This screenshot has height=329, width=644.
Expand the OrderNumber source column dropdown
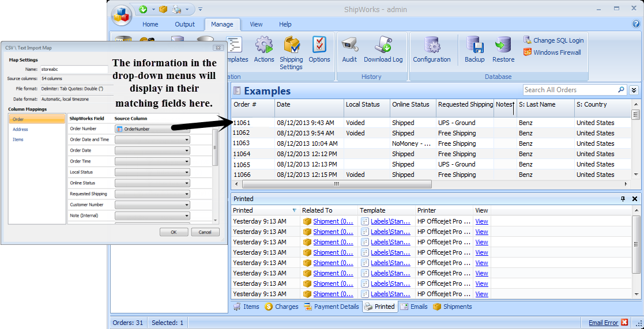(153, 129)
